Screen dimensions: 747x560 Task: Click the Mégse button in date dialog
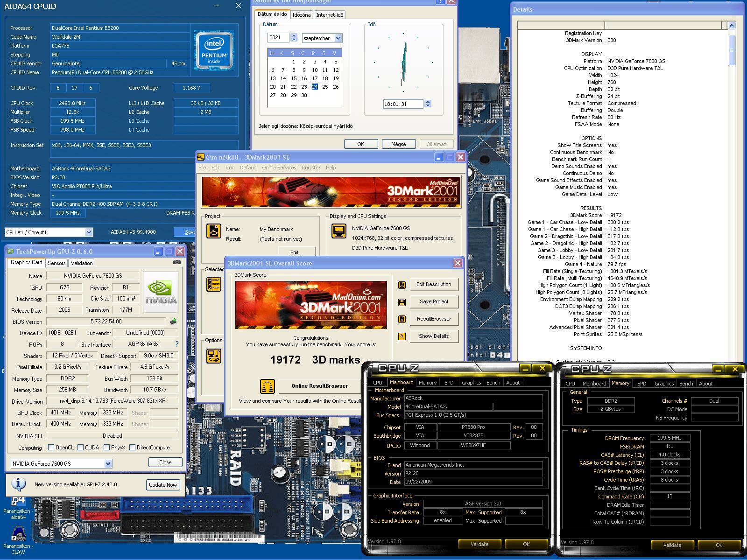[399, 144]
